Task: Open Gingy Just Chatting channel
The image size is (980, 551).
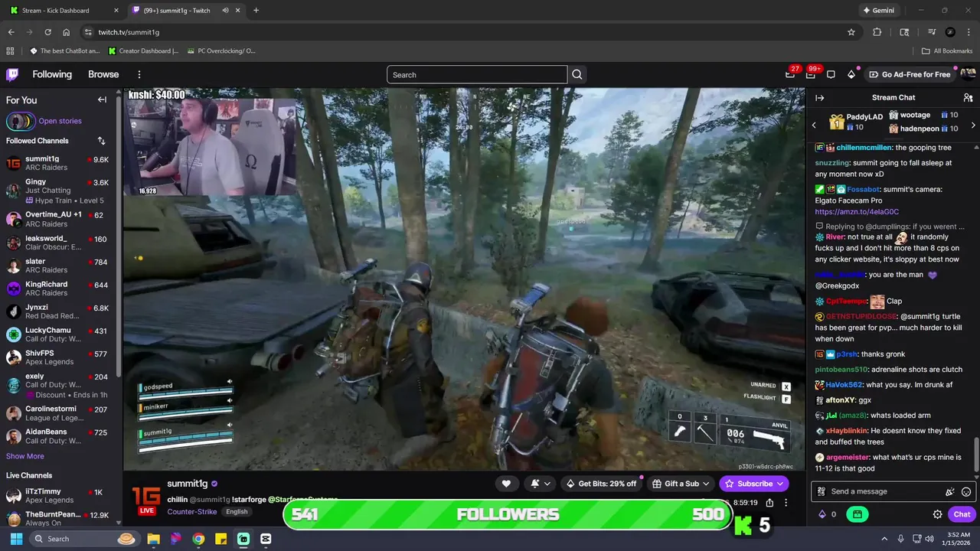Action: (59, 191)
